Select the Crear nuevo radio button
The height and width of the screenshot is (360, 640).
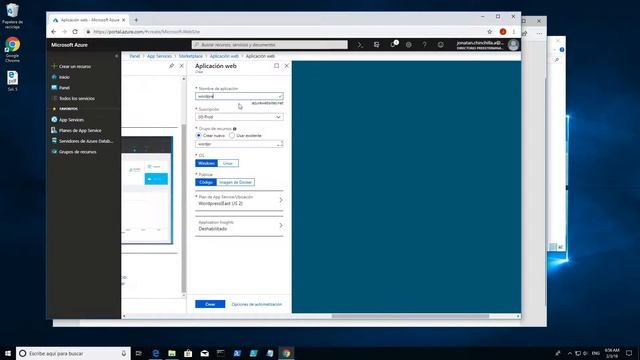pos(199,135)
